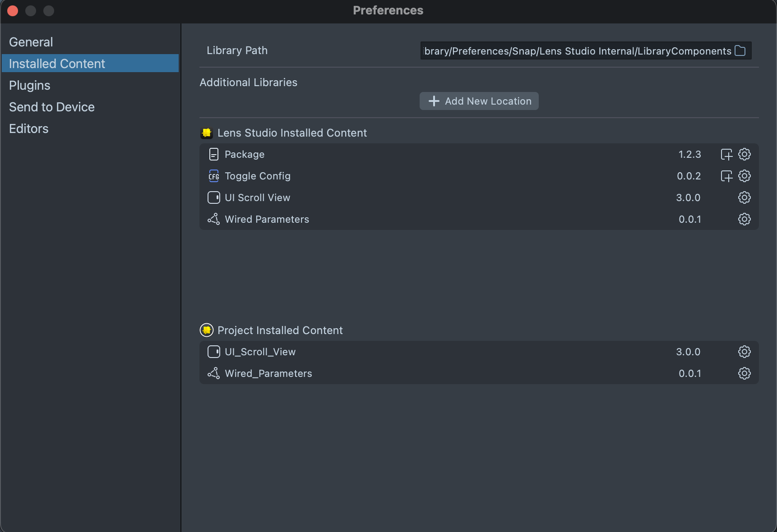Open Send to Device settings
This screenshot has height=532, width=777.
click(x=52, y=107)
